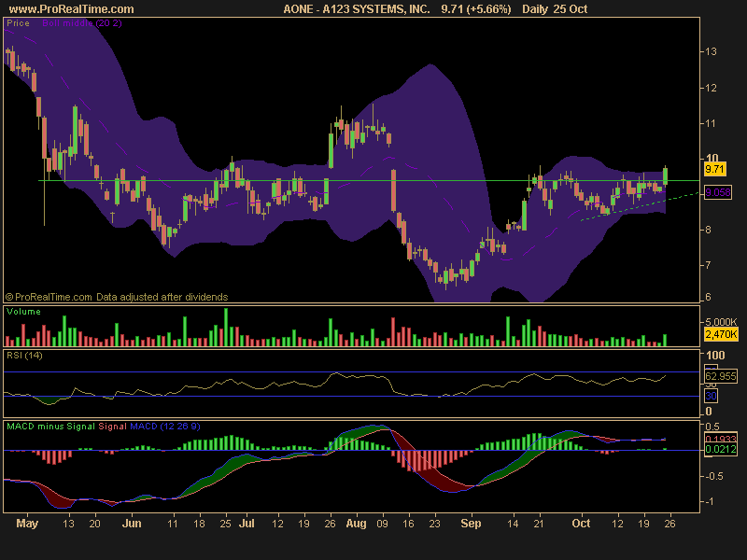Open the www.ProRealTime.com link at top
Screen dimensions: 747x560
[x=72, y=9]
